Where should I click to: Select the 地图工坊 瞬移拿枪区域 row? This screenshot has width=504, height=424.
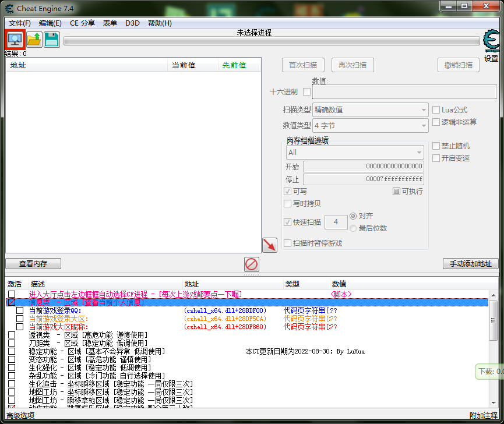247,400
